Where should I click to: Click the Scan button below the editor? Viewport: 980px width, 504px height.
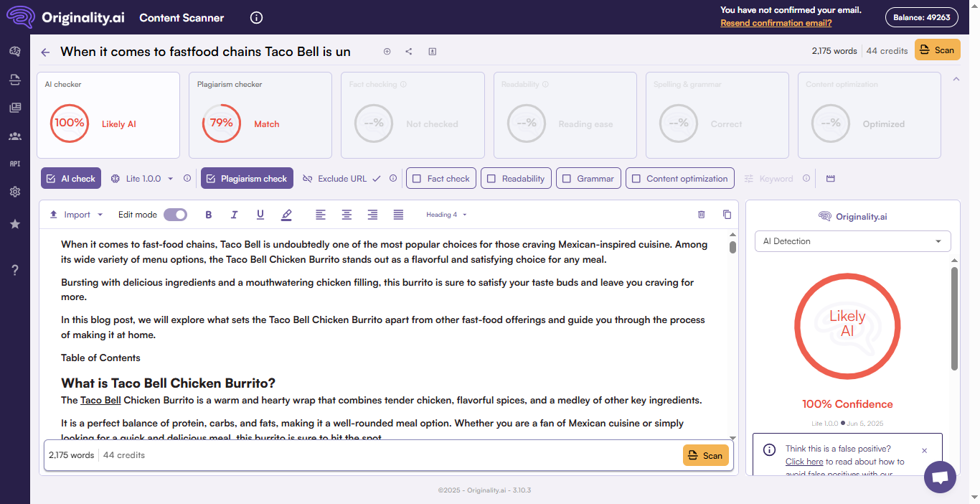point(706,455)
